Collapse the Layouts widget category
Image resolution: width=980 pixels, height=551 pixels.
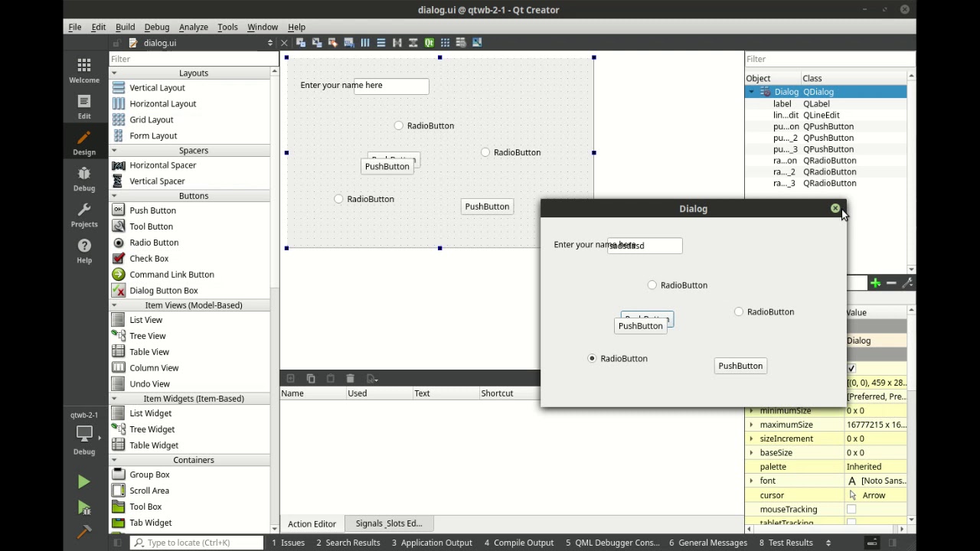[114, 73]
